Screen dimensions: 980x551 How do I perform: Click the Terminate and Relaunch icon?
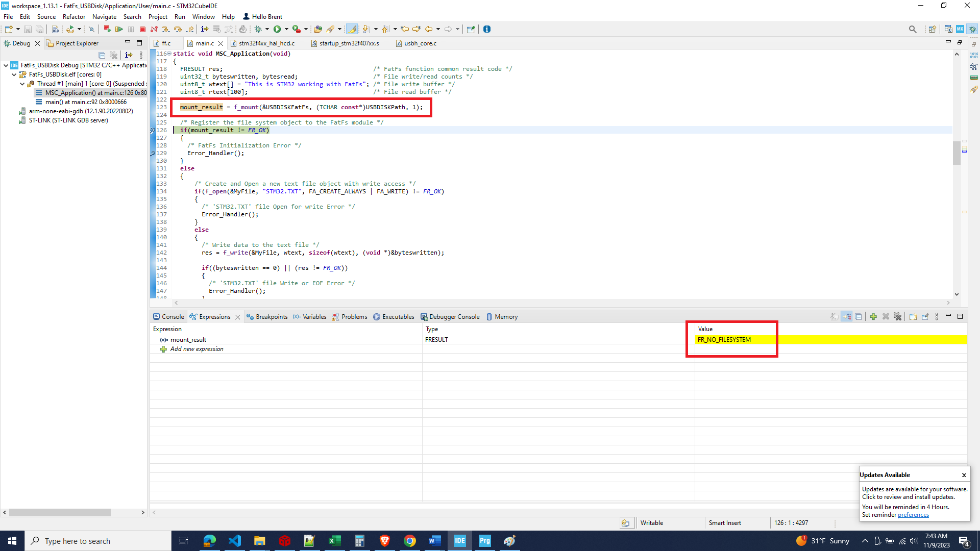(x=107, y=29)
